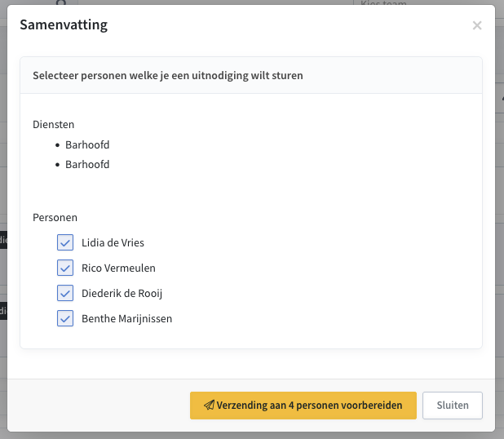Click the 'Selecteer personen' card header
This screenshot has height=439, width=504.
[251, 75]
